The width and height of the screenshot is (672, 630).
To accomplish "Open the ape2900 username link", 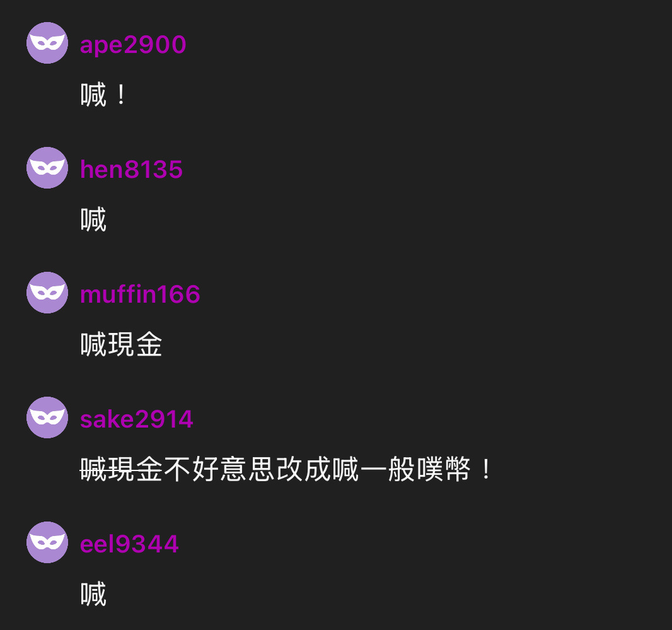I will coord(133,45).
